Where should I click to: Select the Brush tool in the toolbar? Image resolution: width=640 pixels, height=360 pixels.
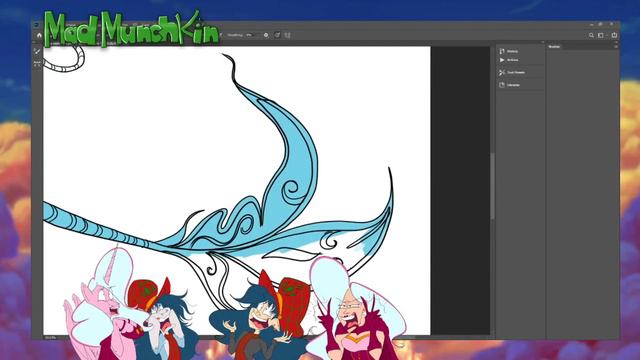point(37,51)
